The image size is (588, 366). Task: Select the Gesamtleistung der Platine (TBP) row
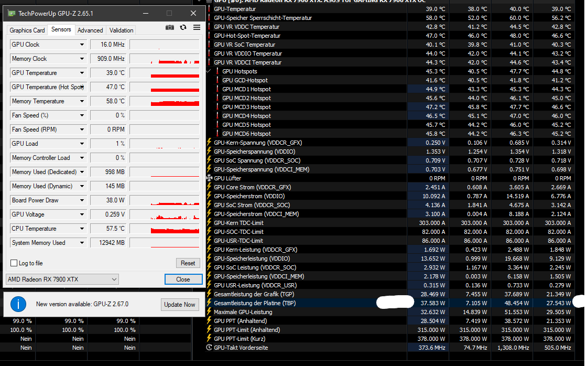(391, 303)
